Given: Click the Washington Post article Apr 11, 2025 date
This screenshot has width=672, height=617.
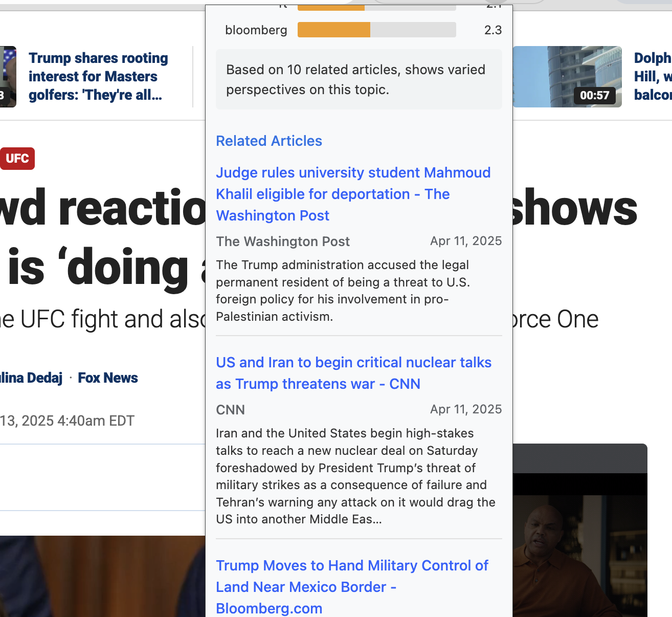Looking at the screenshot, I should coord(466,241).
